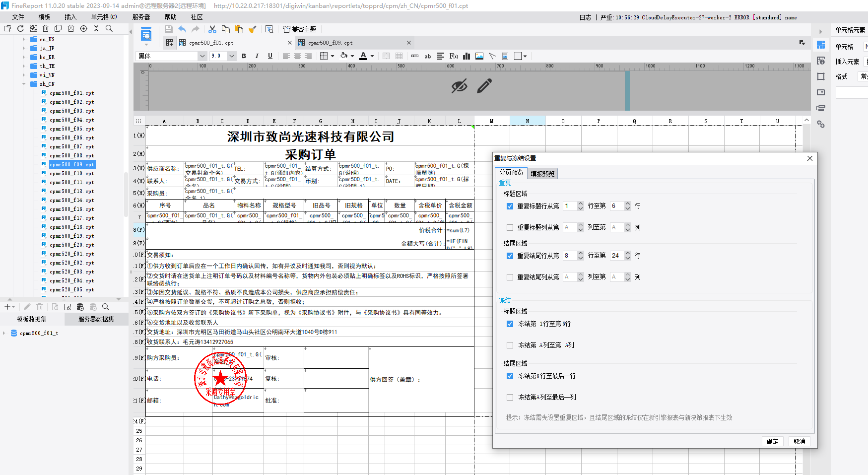Uncheck 重复结尾行从第 checkbox
The width and height of the screenshot is (868, 475).
pos(510,256)
